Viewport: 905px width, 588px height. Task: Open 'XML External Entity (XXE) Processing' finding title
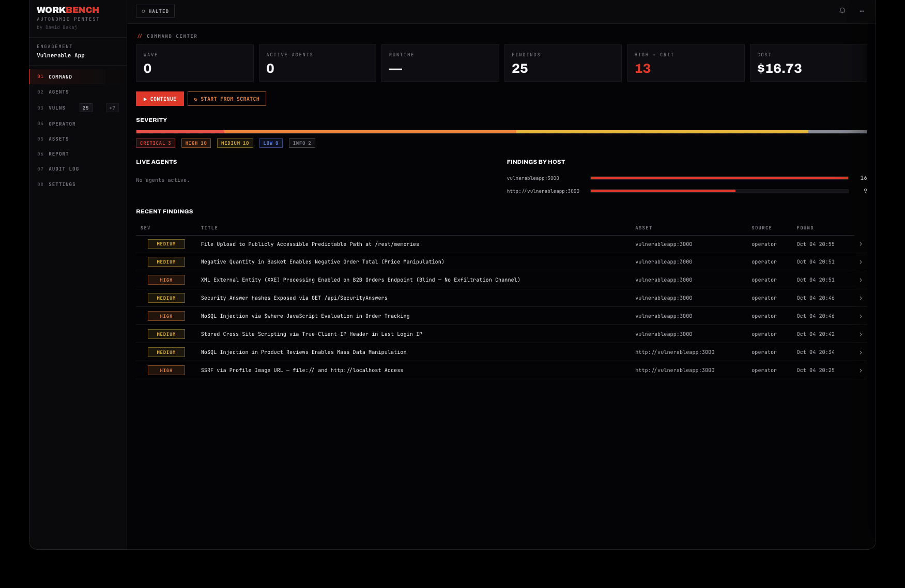click(360, 280)
